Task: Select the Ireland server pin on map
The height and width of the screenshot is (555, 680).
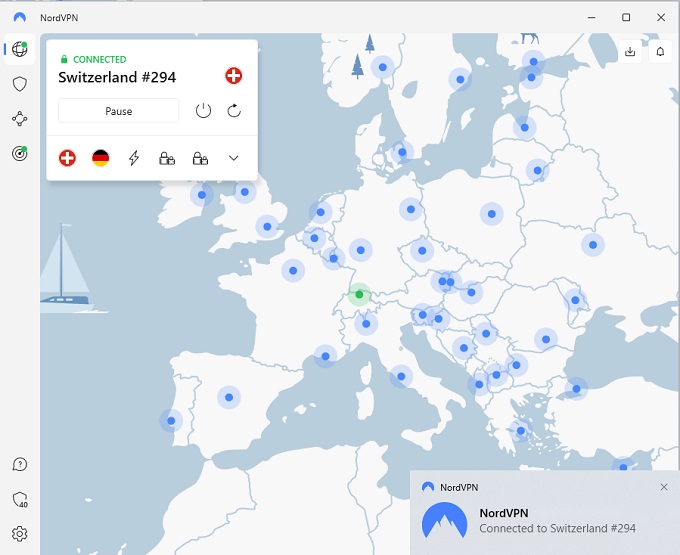Action: point(202,195)
